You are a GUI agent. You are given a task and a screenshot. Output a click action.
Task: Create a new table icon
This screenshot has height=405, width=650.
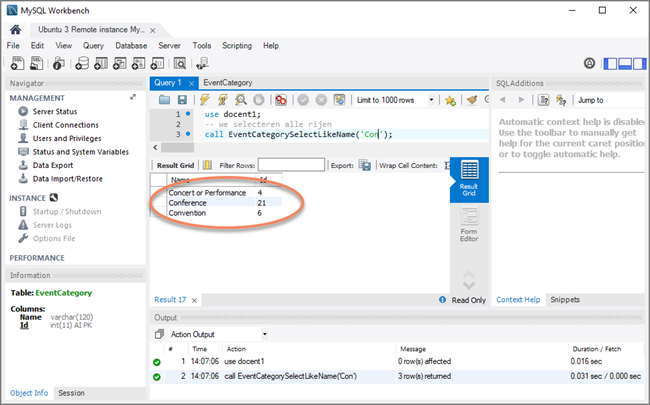click(101, 63)
